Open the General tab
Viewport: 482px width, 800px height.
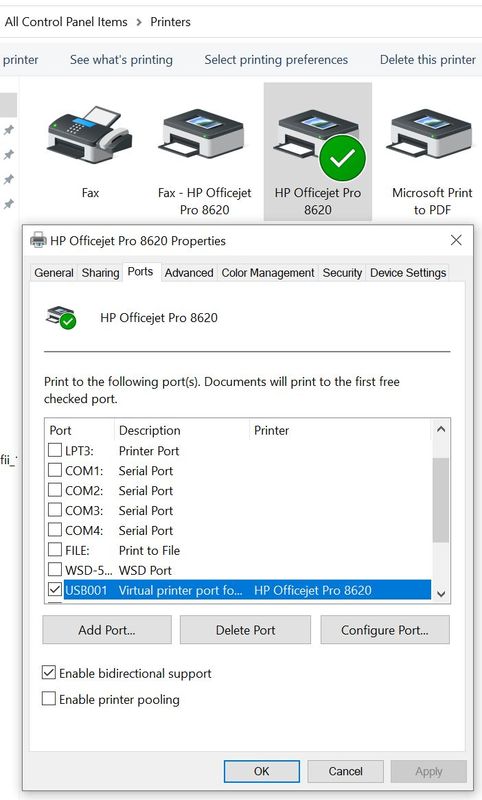[54, 273]
